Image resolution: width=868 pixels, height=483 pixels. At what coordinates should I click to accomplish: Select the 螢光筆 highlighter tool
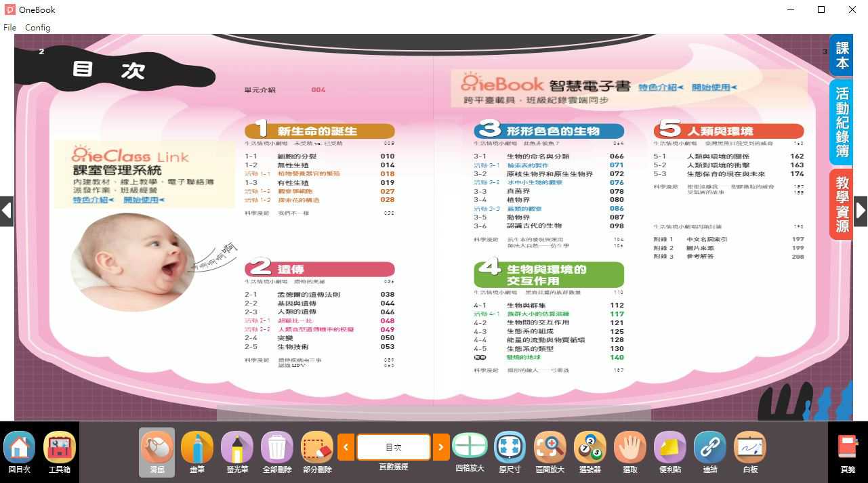pos(236,452)
